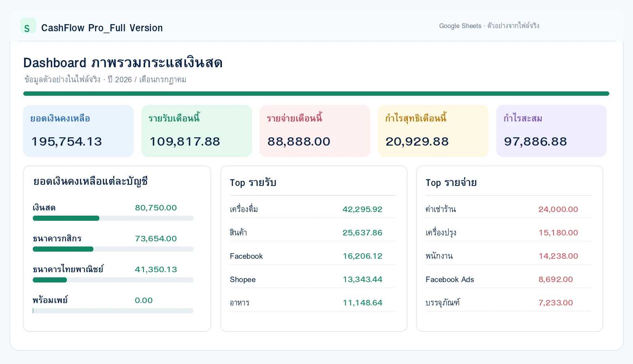Select the Facebook Ads expense row
The image size is (633, 364).
508,279
